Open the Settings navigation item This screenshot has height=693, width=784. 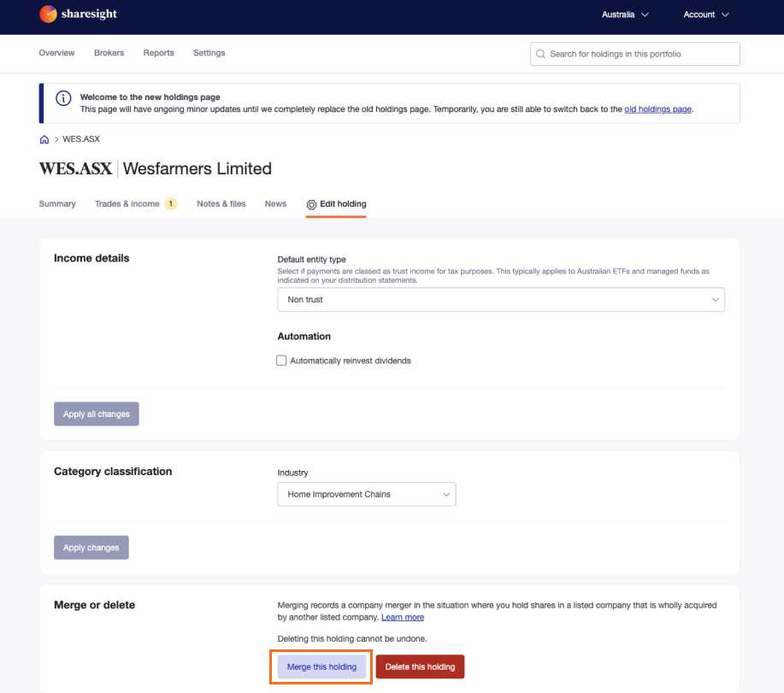pyautogui.click(x=209, y=53)
